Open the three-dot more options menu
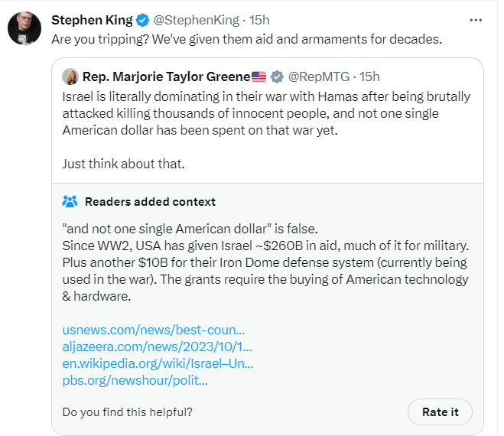Viewport: 504px width, 436px height. (x=476, y=20)
